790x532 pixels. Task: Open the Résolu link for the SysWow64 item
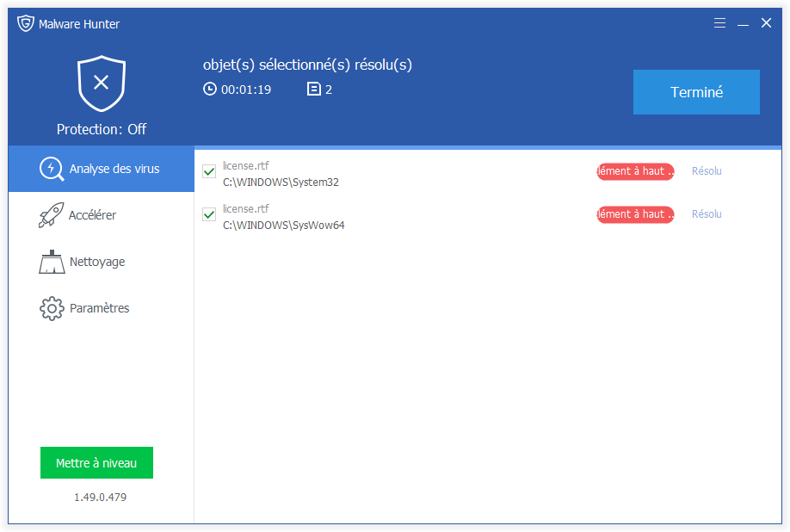pyautogui.click(x=706, y=214)
